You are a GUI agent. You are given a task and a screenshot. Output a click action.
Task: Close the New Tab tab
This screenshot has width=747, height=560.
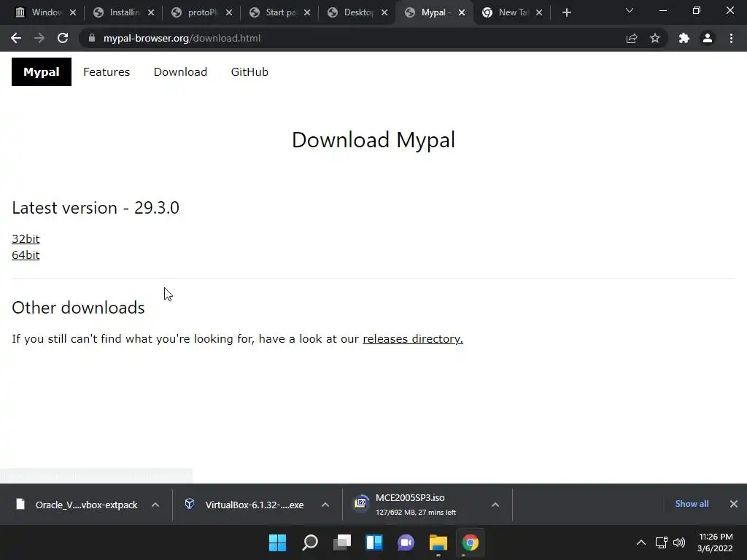[x=539, y=13]
